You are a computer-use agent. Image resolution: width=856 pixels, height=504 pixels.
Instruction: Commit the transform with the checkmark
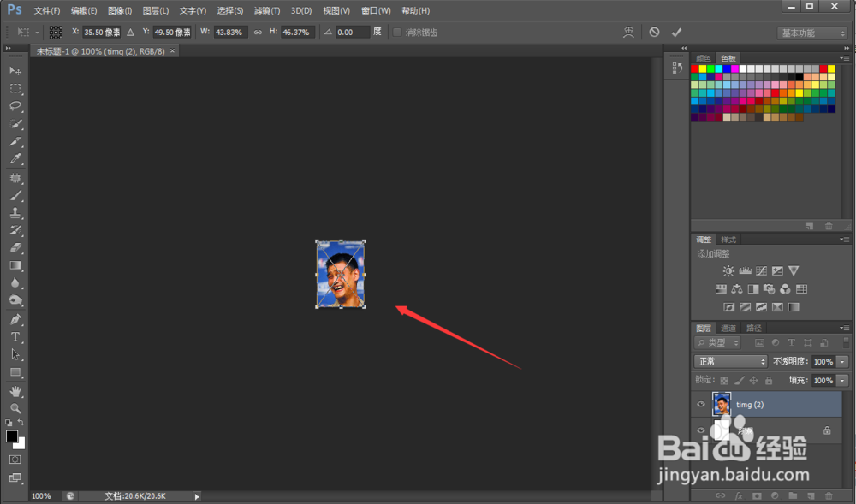(x=676, y=33)
